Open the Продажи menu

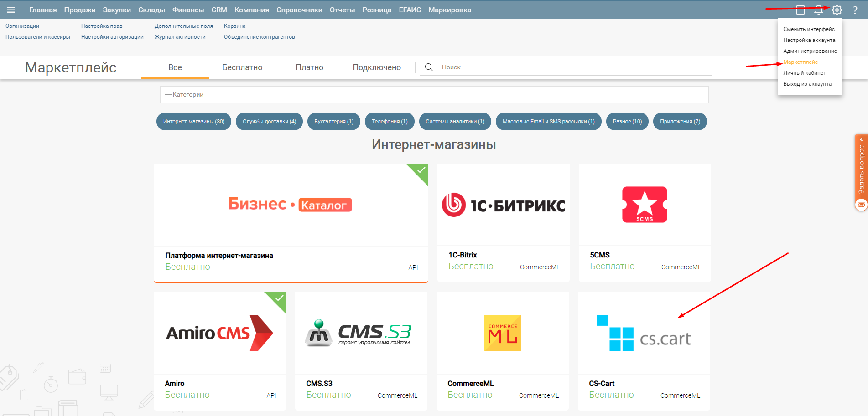click(80, 10)
